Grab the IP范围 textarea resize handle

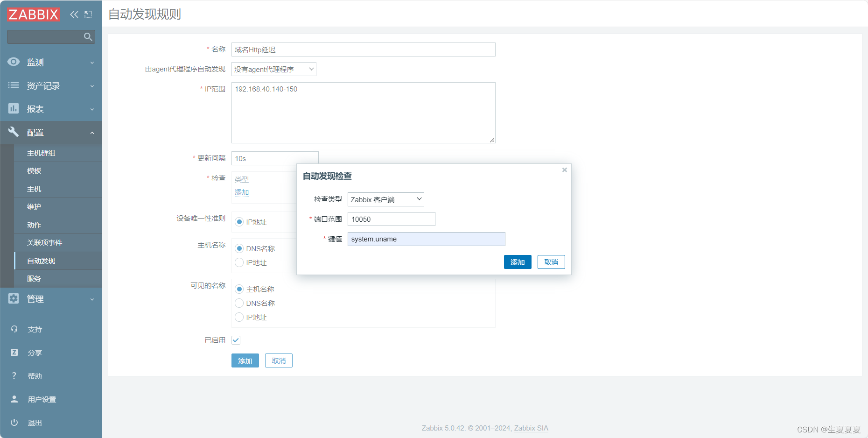492,140
